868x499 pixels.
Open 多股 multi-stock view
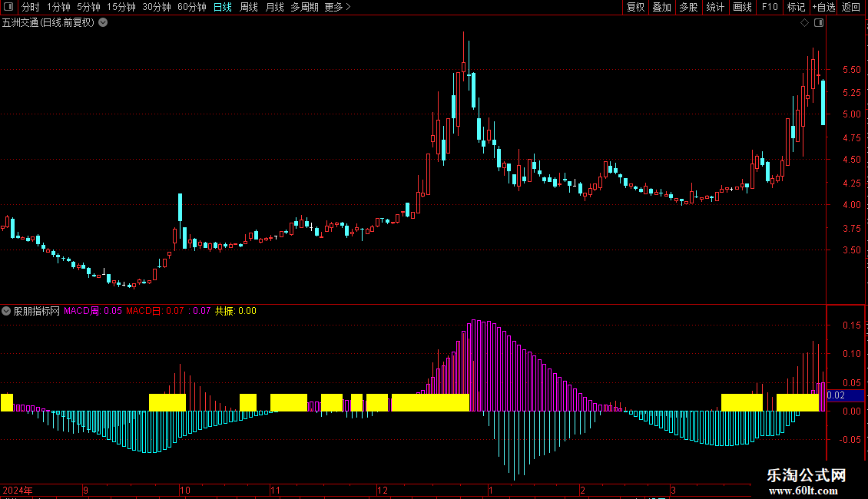(x=688, y=7)
